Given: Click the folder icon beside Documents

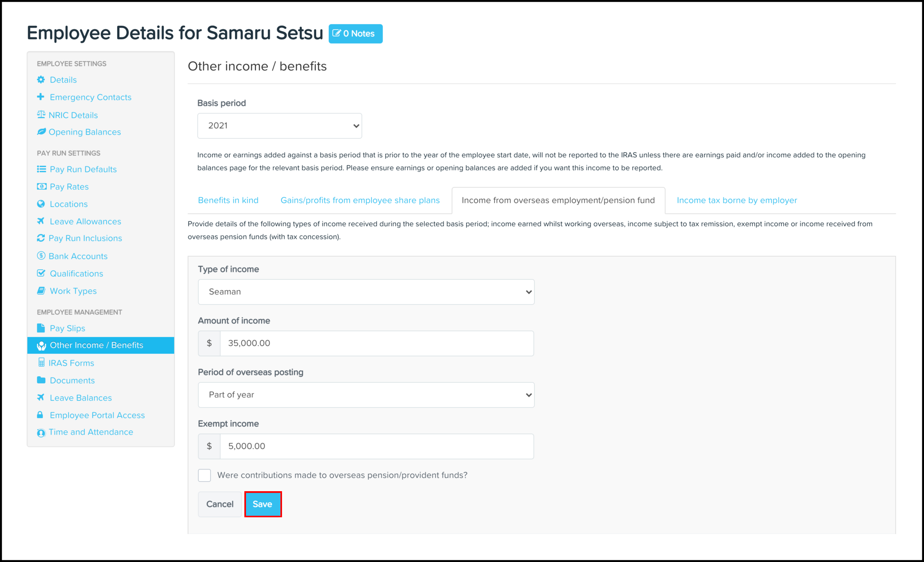Looking at the screenshot, I should [41, 380].
